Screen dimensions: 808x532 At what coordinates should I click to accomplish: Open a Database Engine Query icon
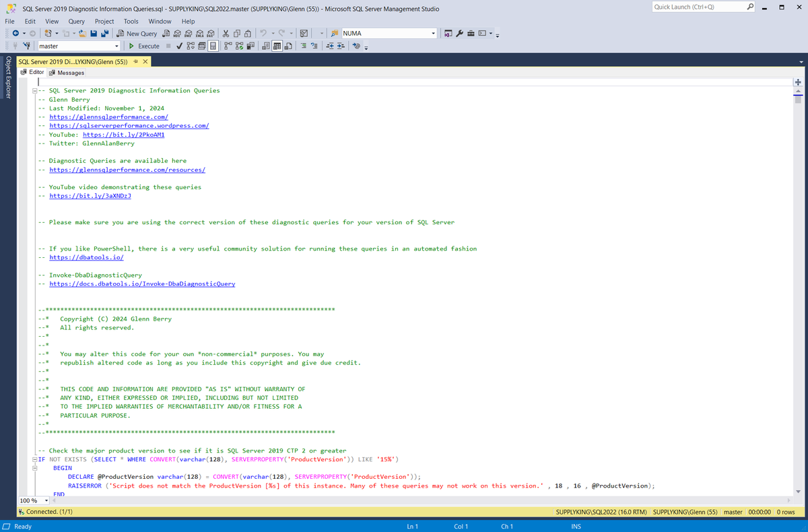pos(166,33)
